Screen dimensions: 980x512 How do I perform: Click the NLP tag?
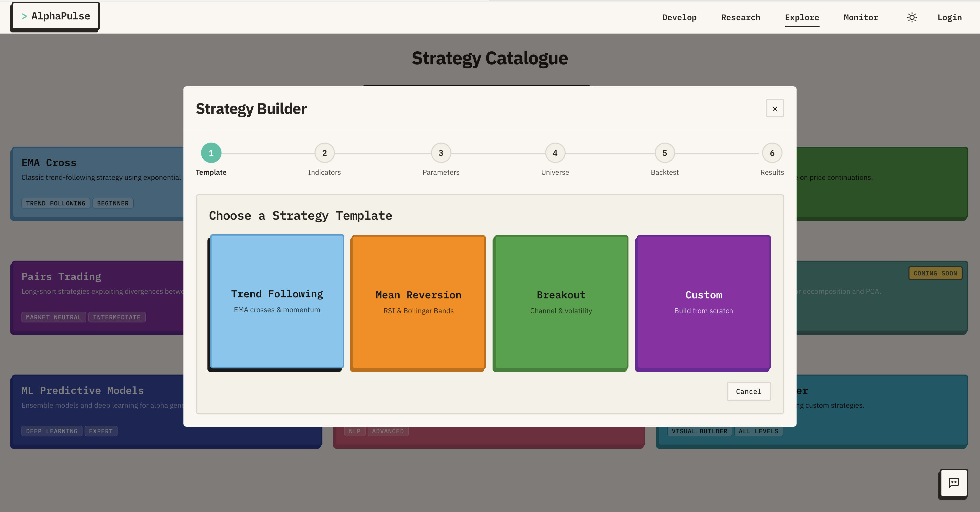[x=355, y=431]
